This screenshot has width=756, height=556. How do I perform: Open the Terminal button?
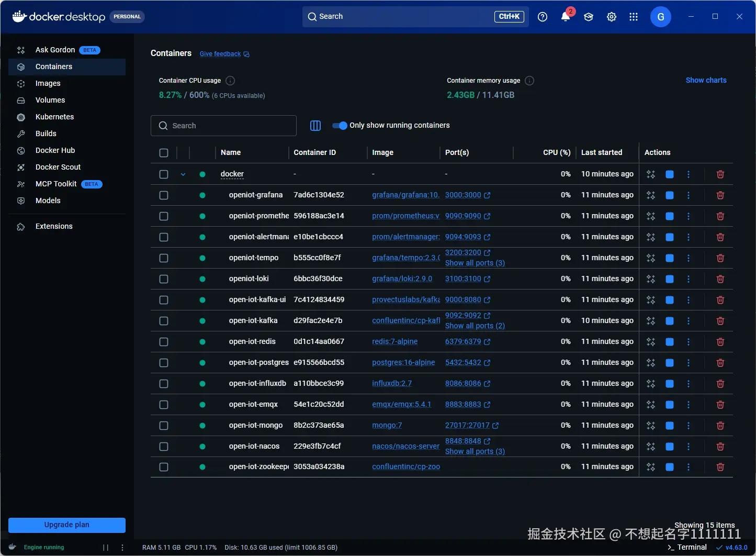click(687, 548)
